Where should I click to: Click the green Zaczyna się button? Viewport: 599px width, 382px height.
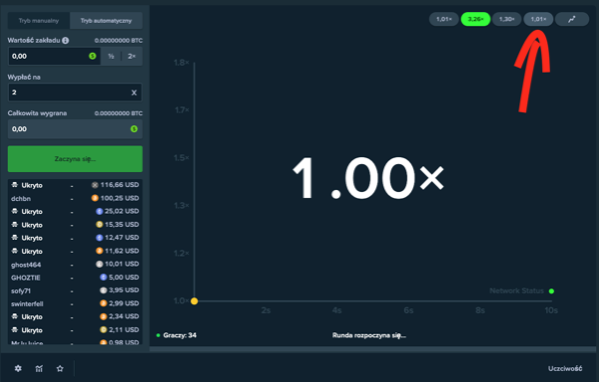click(75, 159)
